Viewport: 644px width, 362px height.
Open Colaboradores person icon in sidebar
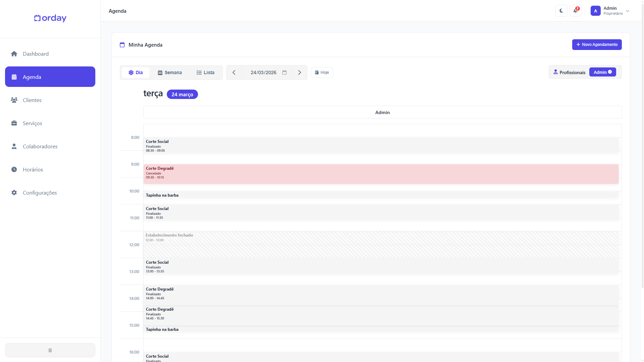point(14,147)
